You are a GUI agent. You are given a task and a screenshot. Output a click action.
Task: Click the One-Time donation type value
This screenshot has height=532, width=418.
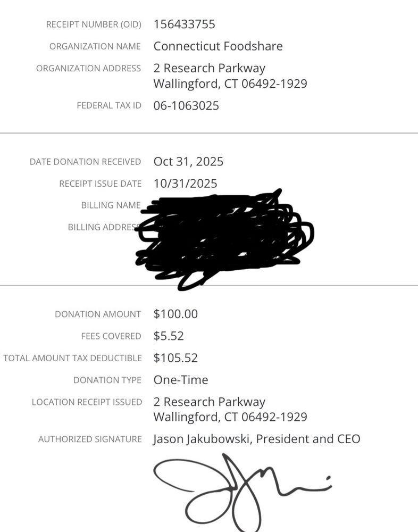pos(181,380)
